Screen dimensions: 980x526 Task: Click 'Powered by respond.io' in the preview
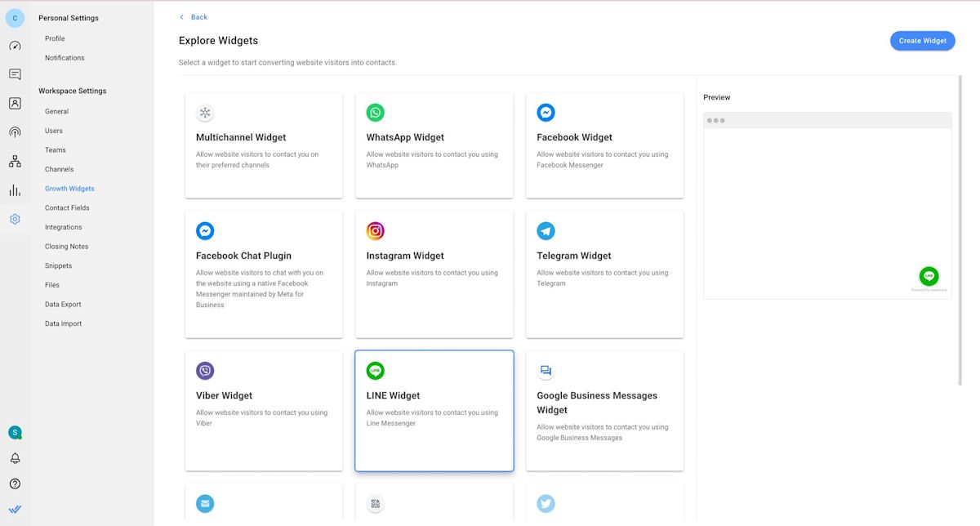coord(929,290)
